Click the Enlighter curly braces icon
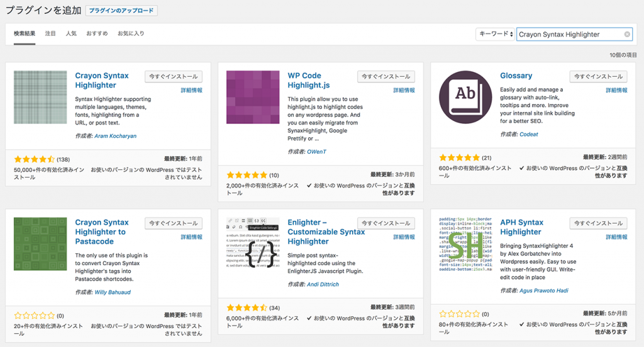 click(x=253, y=244)
